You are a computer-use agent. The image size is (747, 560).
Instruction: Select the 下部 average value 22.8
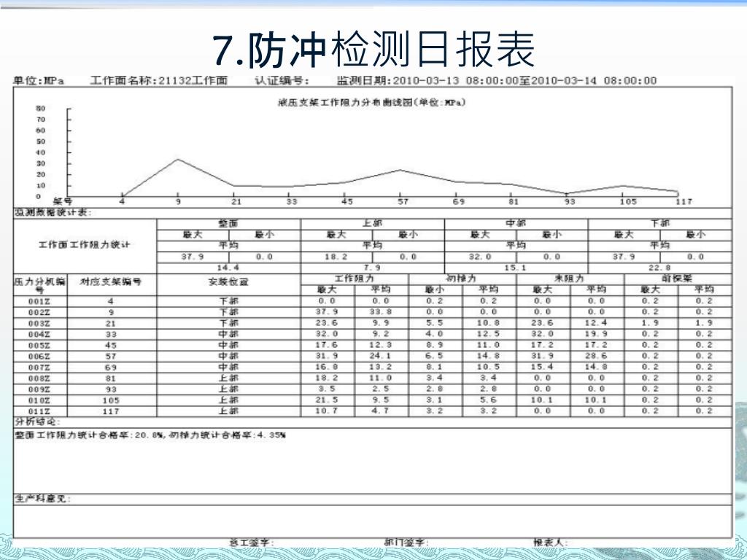point(659,268)
